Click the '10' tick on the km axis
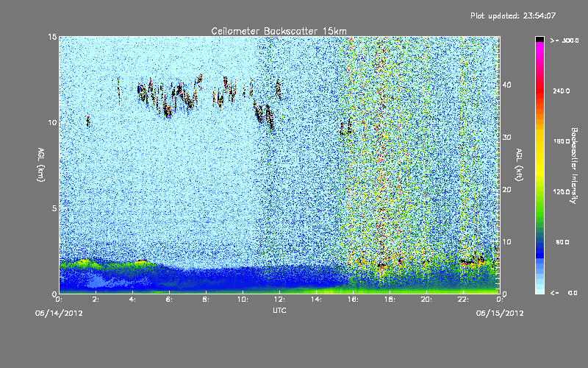 52,122
